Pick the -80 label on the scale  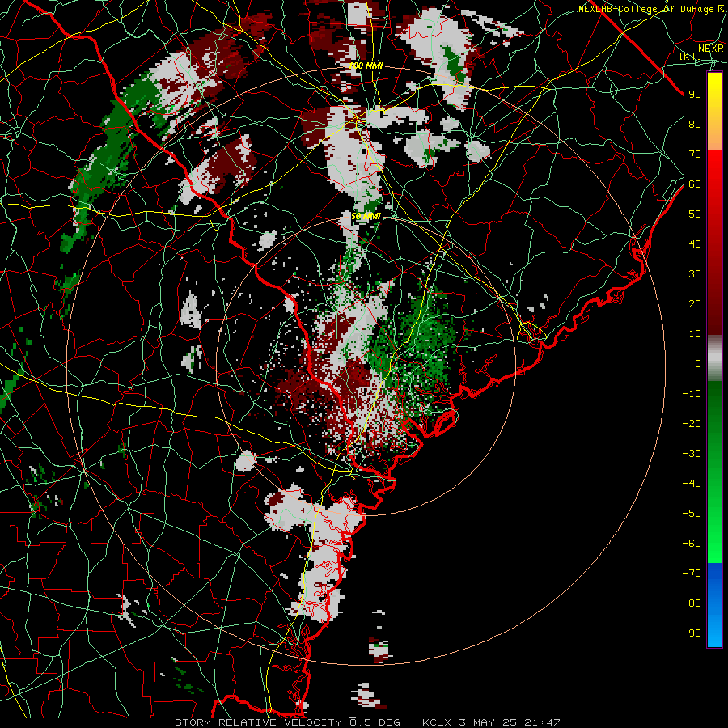(692, 603)
